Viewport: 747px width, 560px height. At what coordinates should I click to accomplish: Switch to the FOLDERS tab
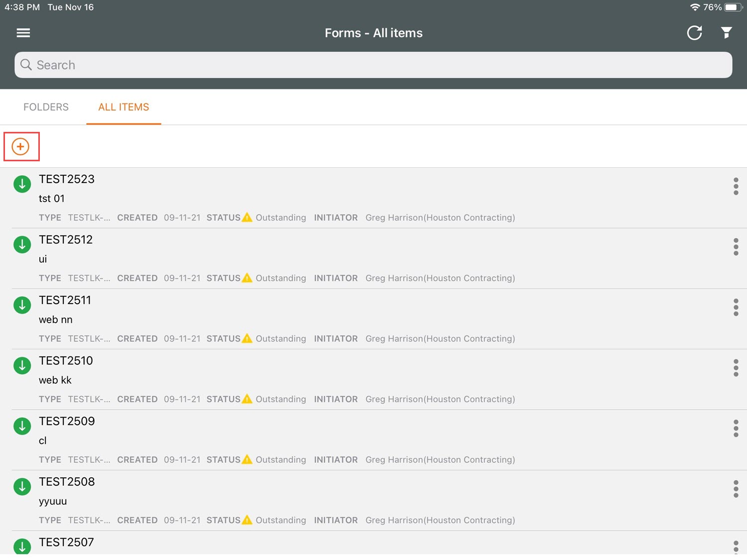(x=46, y=107)
